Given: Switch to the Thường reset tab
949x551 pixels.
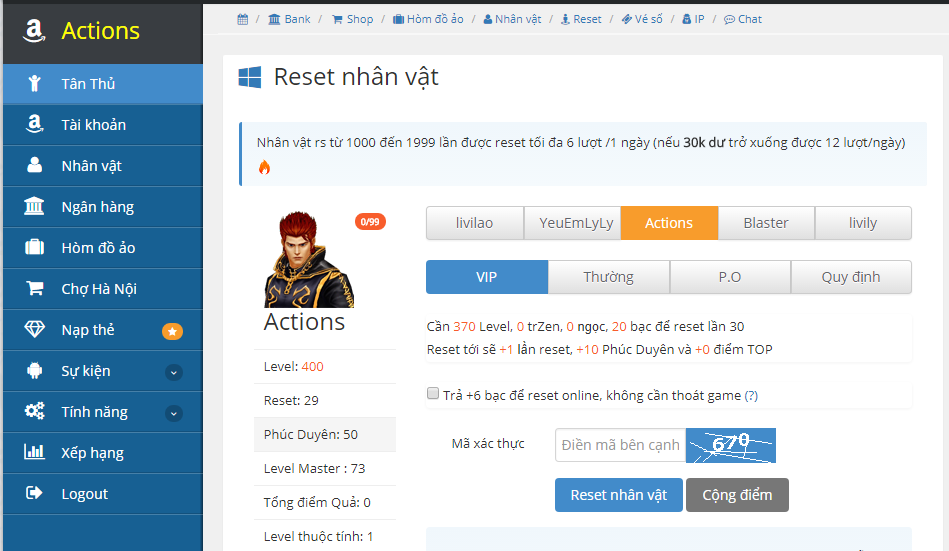Looking at the screenshot, I should point(608,277).
